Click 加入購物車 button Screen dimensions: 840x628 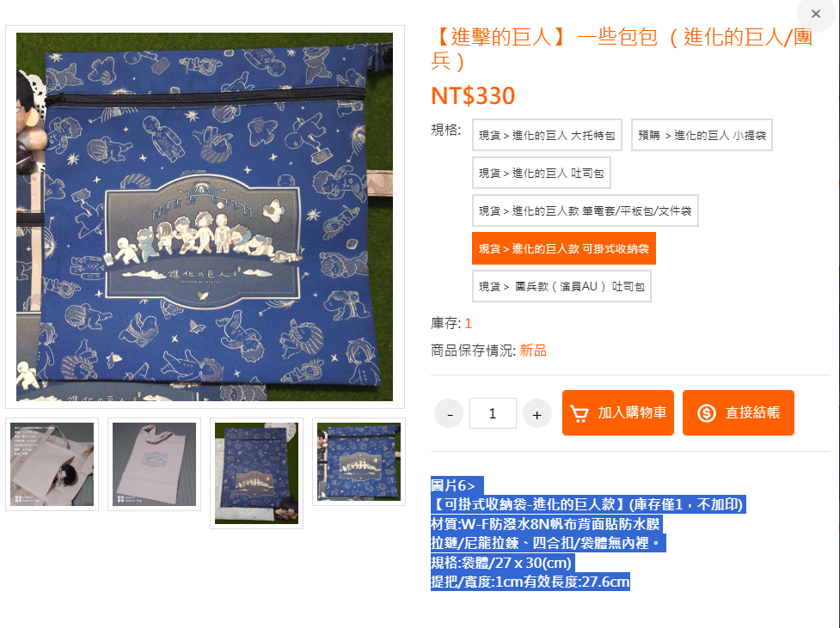point(618,412)
